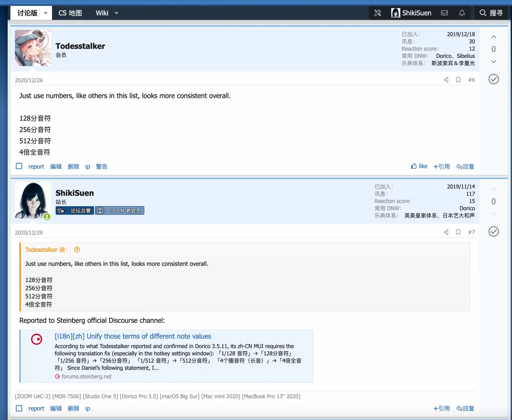This screenshot has height=420, width=512.
Task: Tick the checkbox on Todesstalker's post
Action: [19, 166]
